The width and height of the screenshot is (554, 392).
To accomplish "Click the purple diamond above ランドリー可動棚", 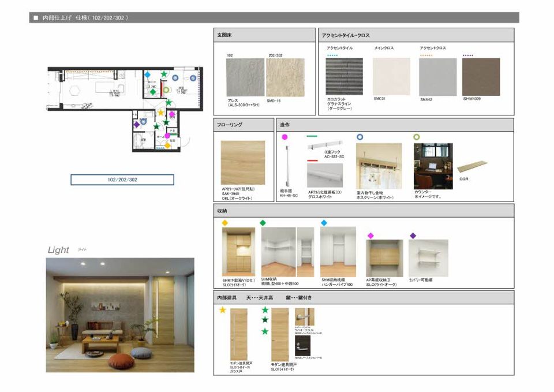I will [x=412, y=236].
